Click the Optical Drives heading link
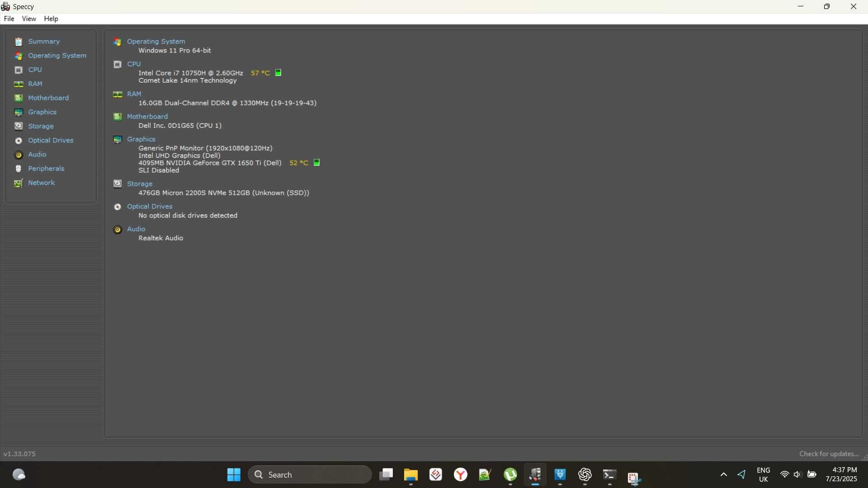This screenshot has height=488, width=868. point(150,206)
